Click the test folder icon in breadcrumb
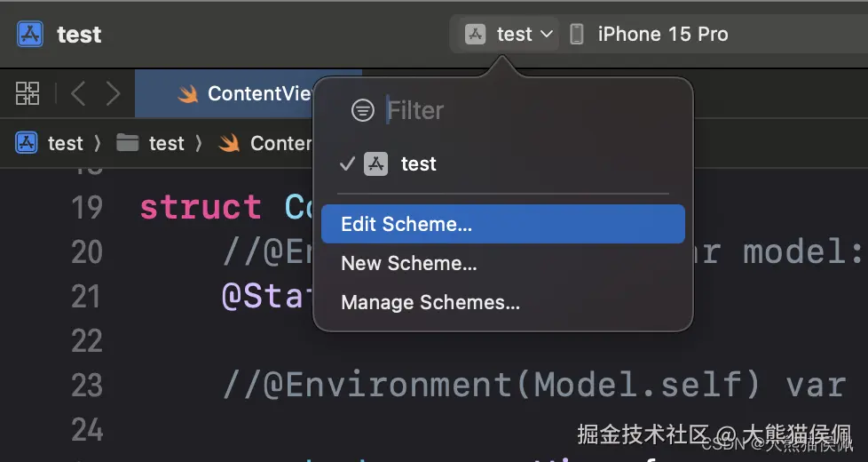This screenshot has width=868, height=462. point(129,143)
